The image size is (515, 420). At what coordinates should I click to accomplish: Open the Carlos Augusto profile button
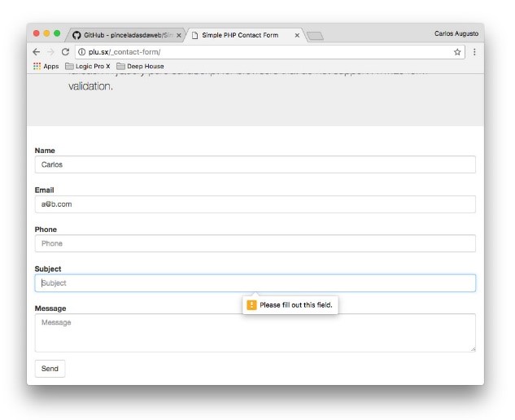(x=456, y=33)
